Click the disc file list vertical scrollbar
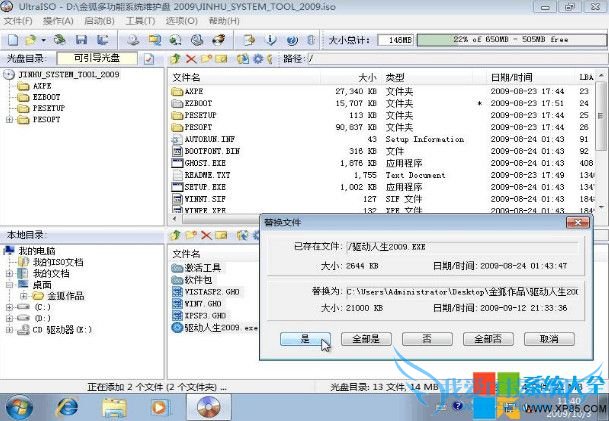Screen dimensions: 609x421 pyautogui.click(x=601, y=141)
